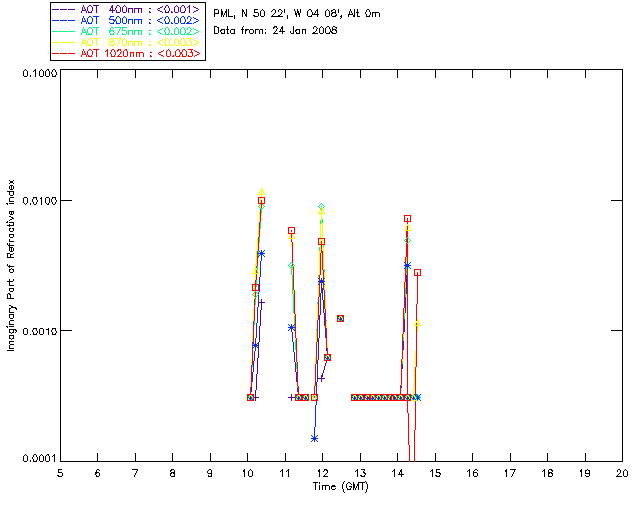Image resolution: width=640 pixels, height=512 pixels.
Task: Click the green diamond peak near time 12
Action: pos(322,207)
